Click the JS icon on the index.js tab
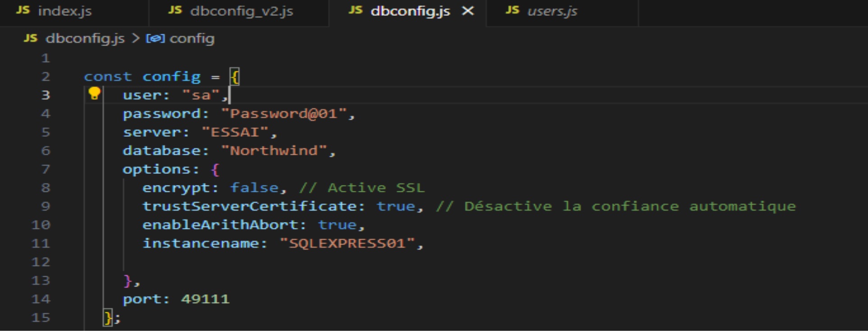Image resolution: width=868 pixels, height=334 pixels. coord(23,10)
